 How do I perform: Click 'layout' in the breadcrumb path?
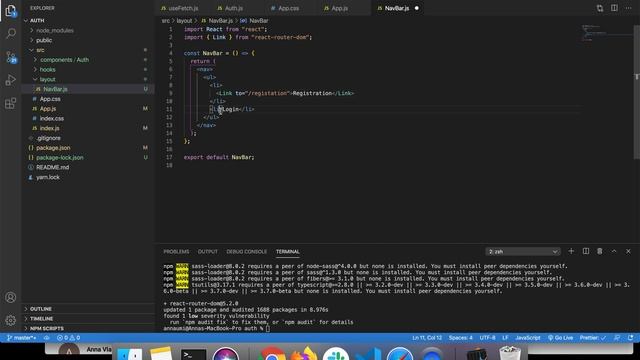point(184,20)
